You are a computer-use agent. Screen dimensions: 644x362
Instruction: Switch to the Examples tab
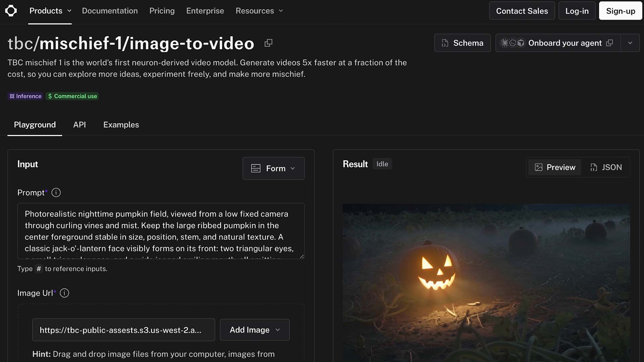(x=121, y=125)
